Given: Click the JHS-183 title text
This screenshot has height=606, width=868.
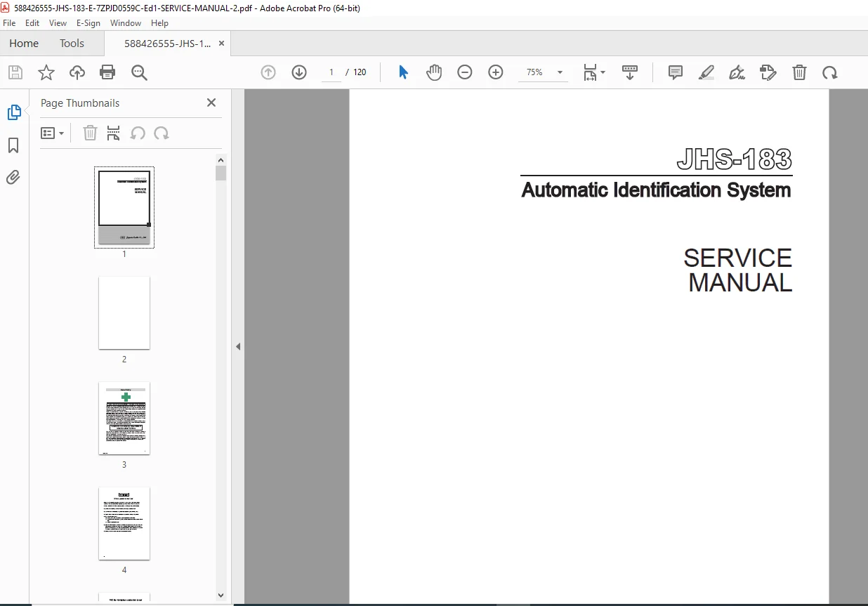Looking at the screenshot, I should 735,160.
